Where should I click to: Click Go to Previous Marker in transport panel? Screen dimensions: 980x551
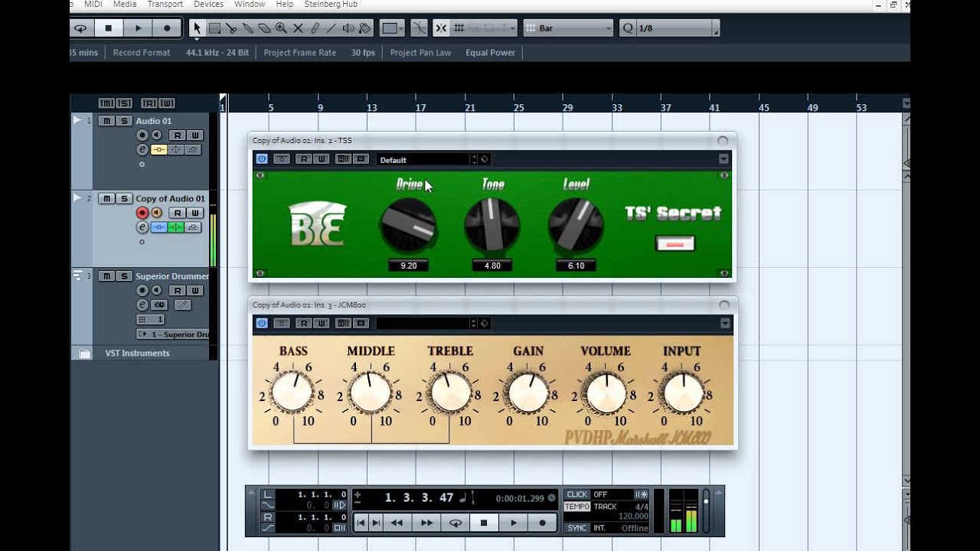[361, 523]
